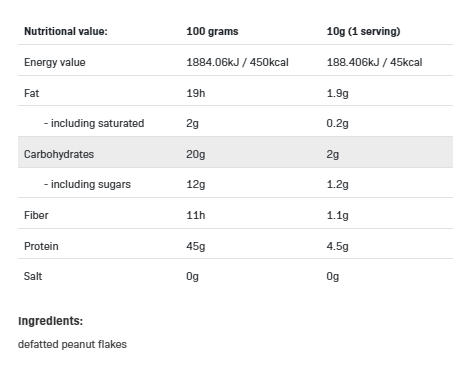Screen dimensions: 471x375
Task: Select the highlighted Carbohydrates row label
Action: [59, 154]
